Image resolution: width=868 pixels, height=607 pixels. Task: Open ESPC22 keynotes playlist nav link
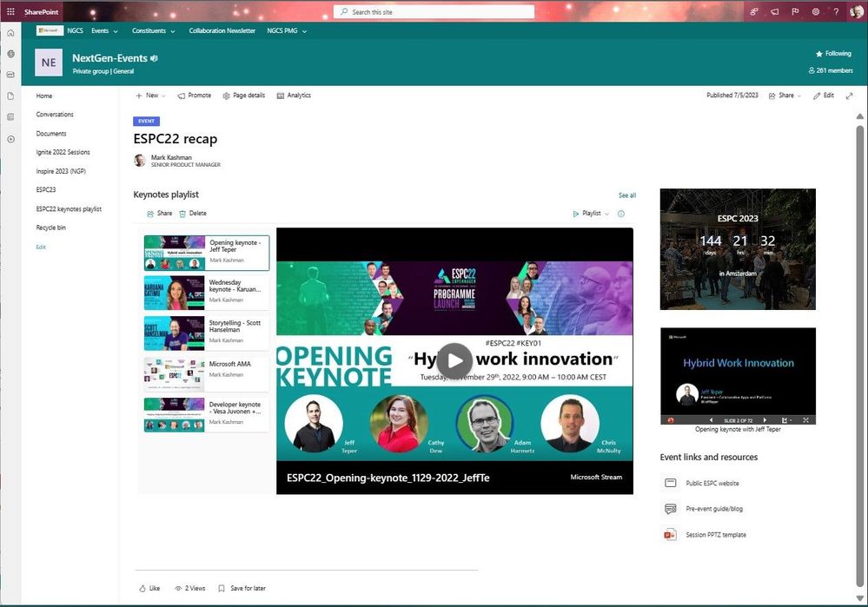(69, 209)
